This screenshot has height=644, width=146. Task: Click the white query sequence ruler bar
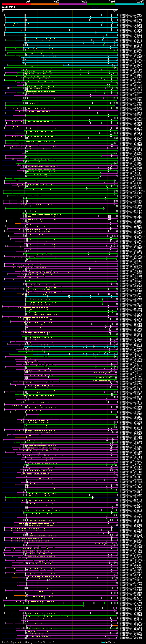pos(60,9)
